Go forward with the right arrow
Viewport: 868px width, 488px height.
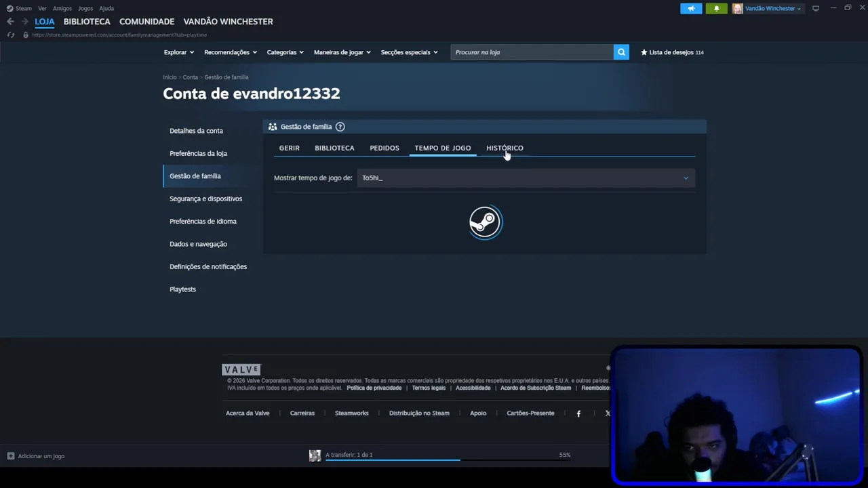pyautogui.click(x=25, y=22)
